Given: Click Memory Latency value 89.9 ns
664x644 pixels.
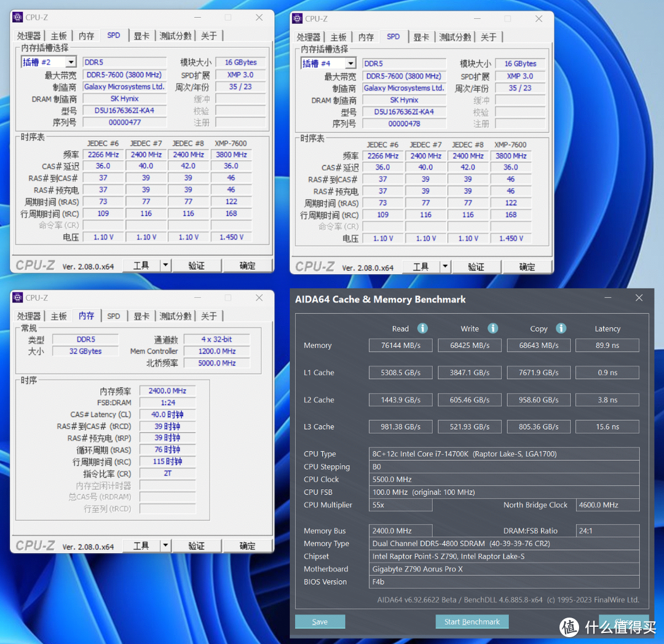Looking at the screenshot, I should click(607, 345).
